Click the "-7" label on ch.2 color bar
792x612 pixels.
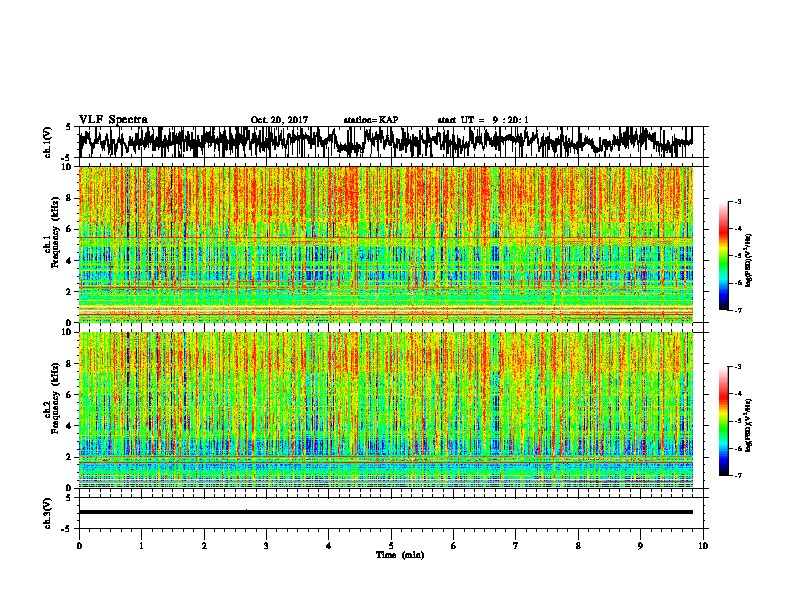pos(737,476)
